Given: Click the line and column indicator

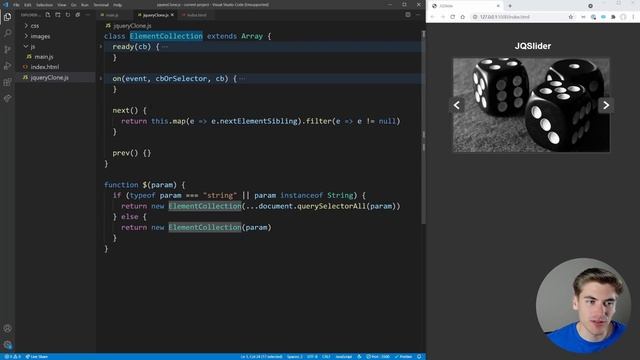Looking at the screenshot, I should (261, 357).
